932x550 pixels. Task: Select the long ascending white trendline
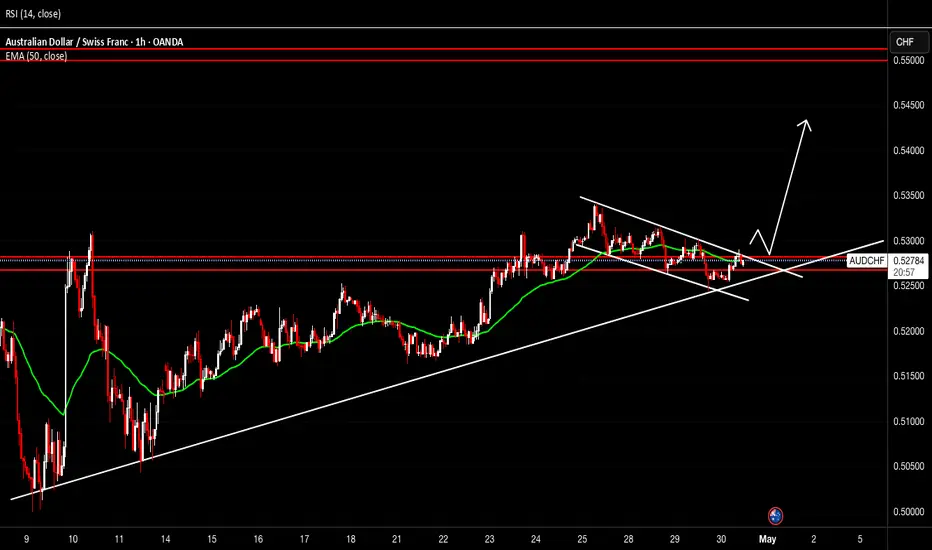click(446, 370)
